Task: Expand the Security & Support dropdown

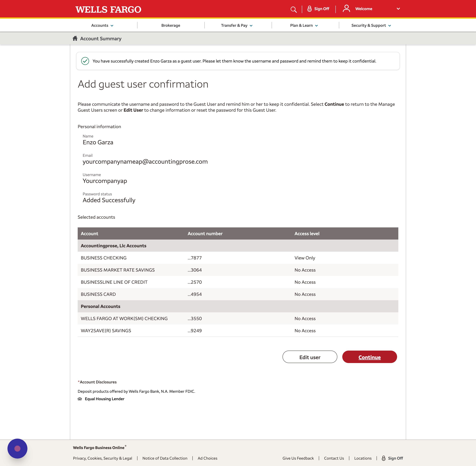Action: [371, 25]
